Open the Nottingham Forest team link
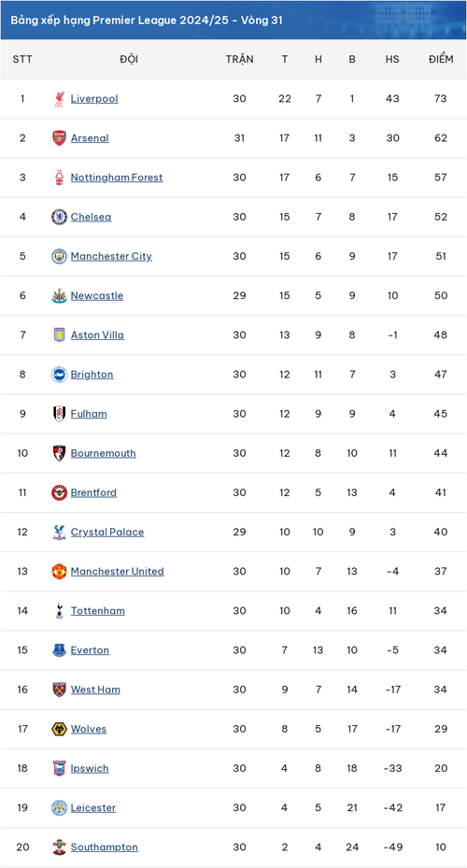 117,178
